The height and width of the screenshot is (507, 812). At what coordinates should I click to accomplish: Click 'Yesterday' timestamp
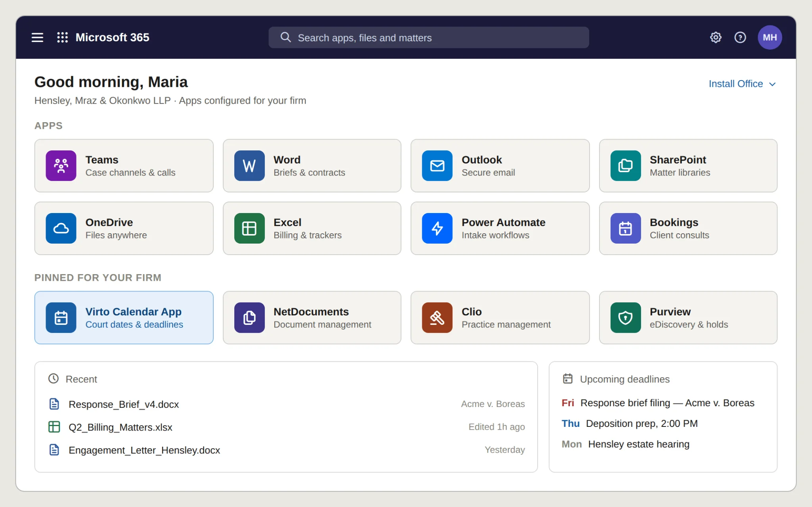[x=505, y=450]
